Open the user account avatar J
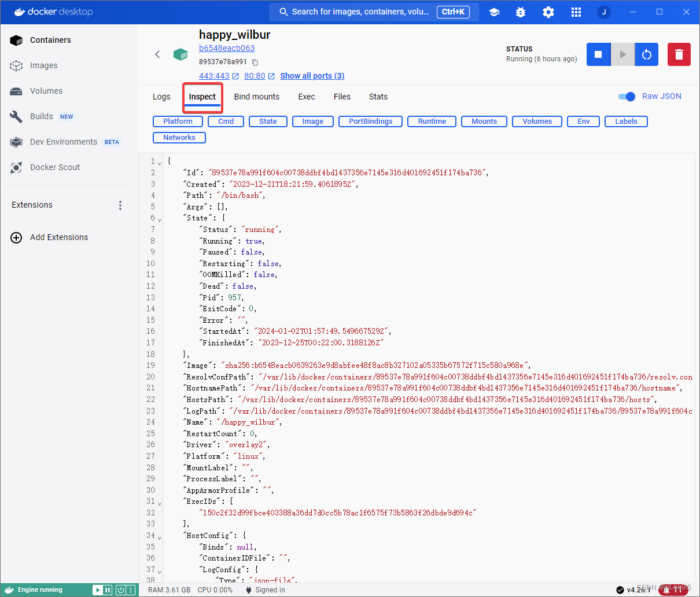The image size is (700, 597). pos(604,12)
